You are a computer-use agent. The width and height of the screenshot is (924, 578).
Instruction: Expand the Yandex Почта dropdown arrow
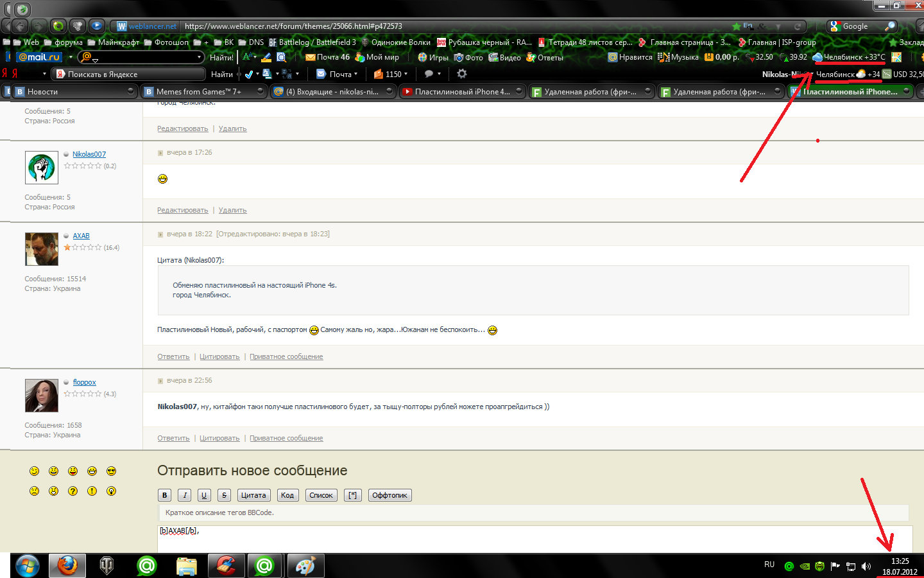point(356,74)
